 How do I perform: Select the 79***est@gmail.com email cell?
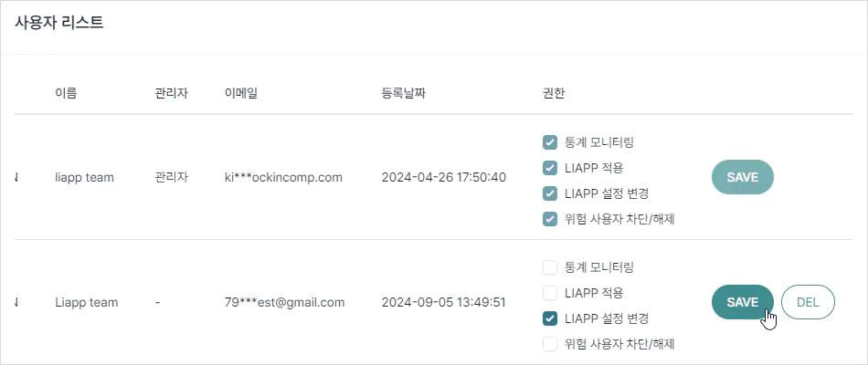pos(284,303)
